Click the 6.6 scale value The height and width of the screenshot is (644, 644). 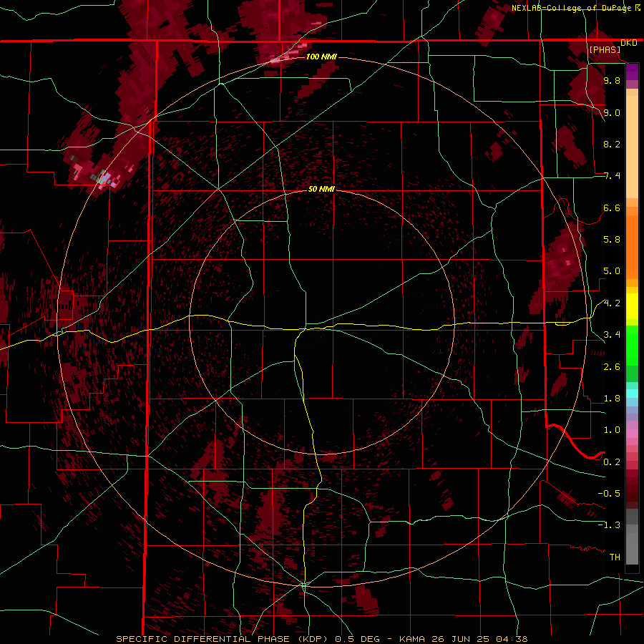tap(612, 208)
